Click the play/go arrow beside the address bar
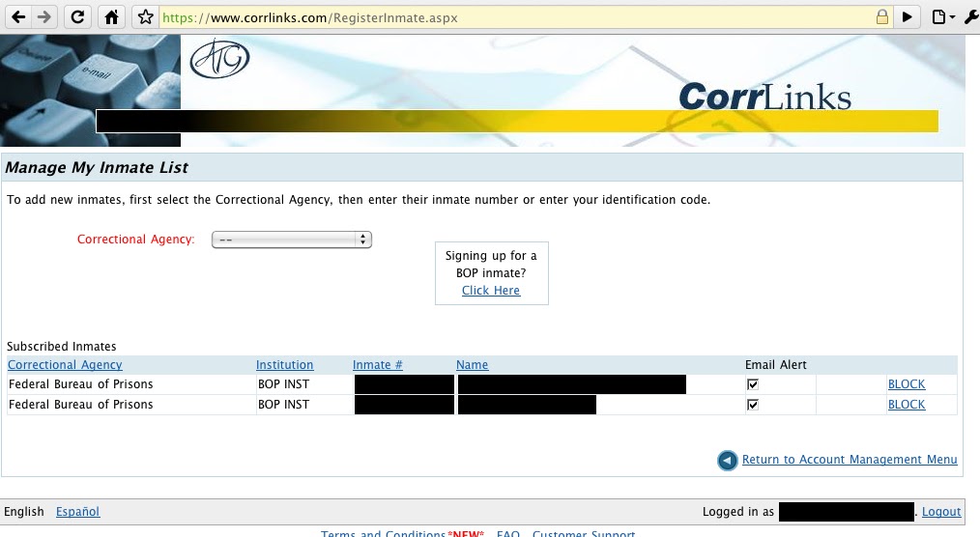 click(907, 16)
